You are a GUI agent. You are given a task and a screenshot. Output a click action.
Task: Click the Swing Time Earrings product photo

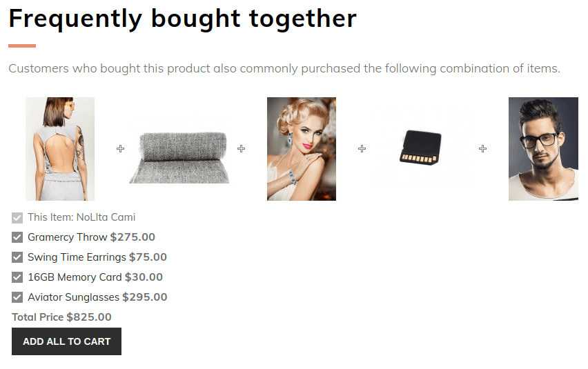click(x=302, y=149)
